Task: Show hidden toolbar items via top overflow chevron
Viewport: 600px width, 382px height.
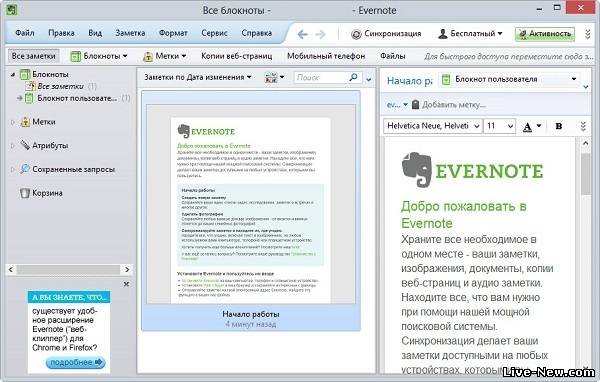Action: point(588,34)
